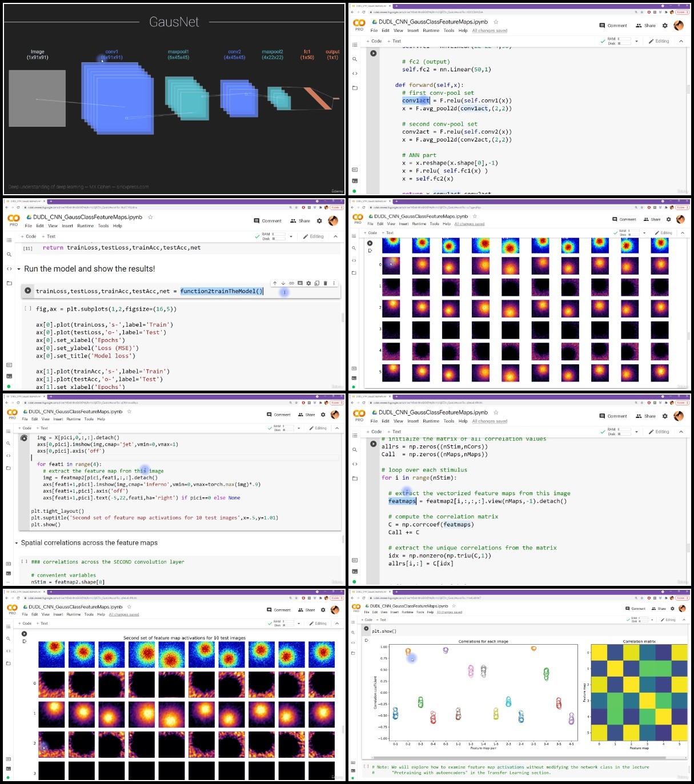This screenshot has height=784, width=694.
Task: Run the cell containing np.corrcoef(featmaps) code
Action: click(x=373, y=444)
